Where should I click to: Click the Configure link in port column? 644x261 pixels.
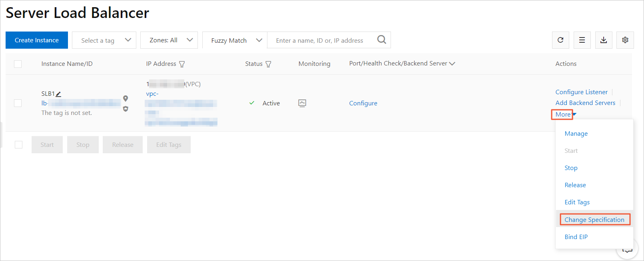point(363,103)
